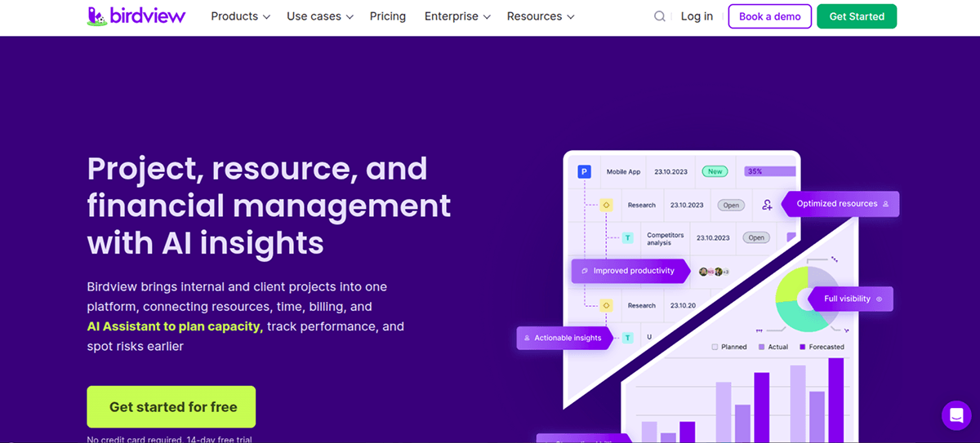Click the blue P project icon
This screenshot has height=443, width=980.
point(584,171)
